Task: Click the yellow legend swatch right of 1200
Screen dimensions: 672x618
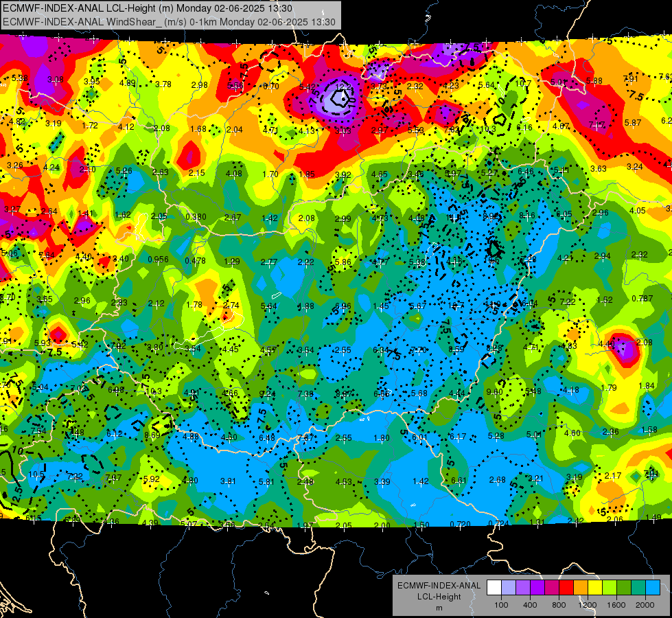Action: click(x=595, y=587)
